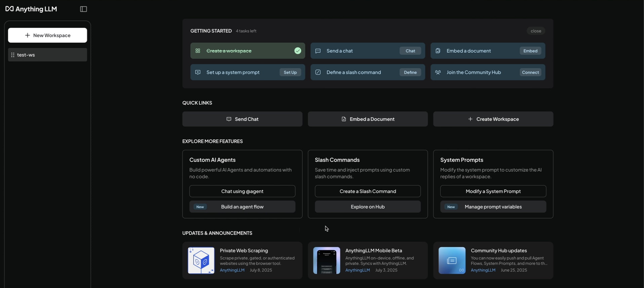Click the green checkmark on Create a workspace

pyautogui.click(x=298, y=51)
